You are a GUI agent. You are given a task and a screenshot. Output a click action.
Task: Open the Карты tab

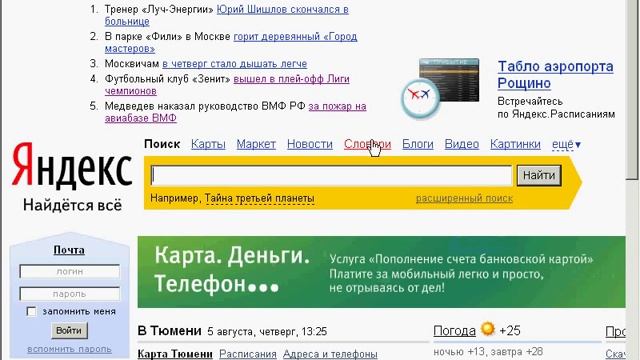(208, 144)
